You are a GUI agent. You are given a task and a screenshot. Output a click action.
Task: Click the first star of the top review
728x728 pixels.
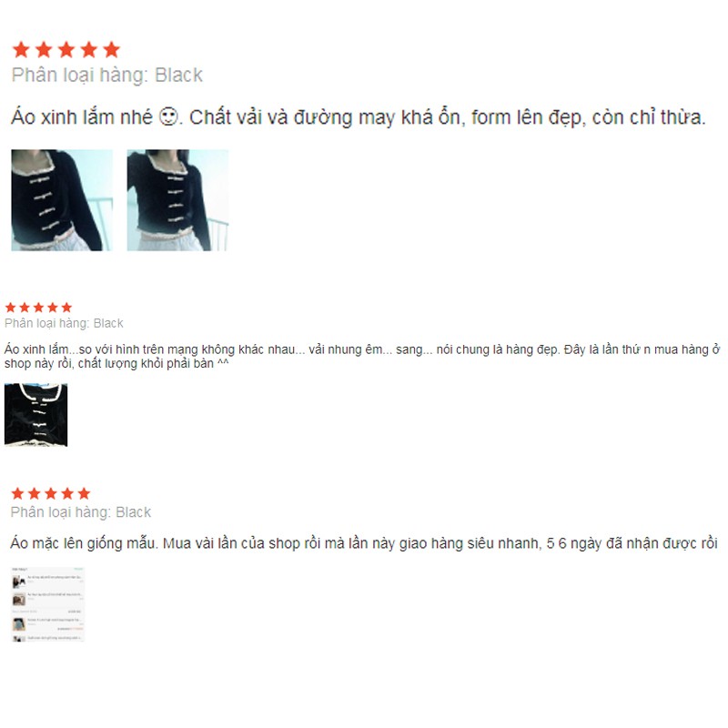click(21, 50)
